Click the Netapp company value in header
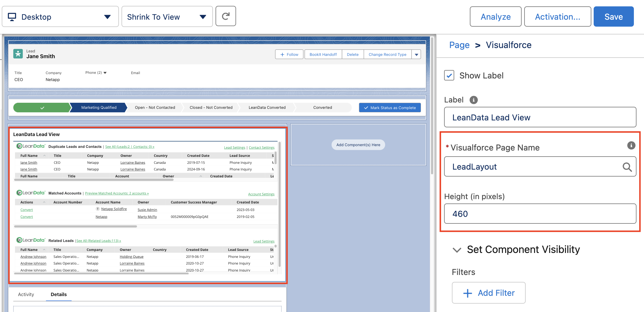Image resolution: width=644 pixels, height=312 pixels. coord(53,80)
